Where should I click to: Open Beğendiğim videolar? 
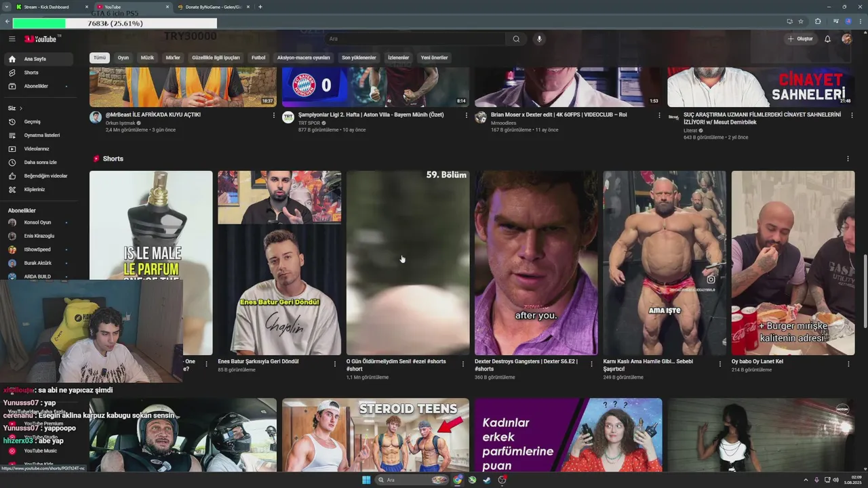38,176
